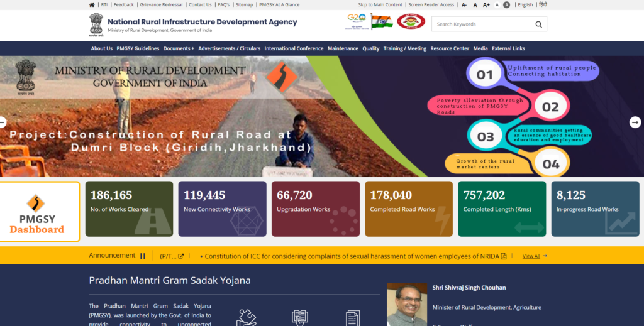Open the 757,202 Completed Length card
This screenshot has height=326, width=644.
pos(502,209)
